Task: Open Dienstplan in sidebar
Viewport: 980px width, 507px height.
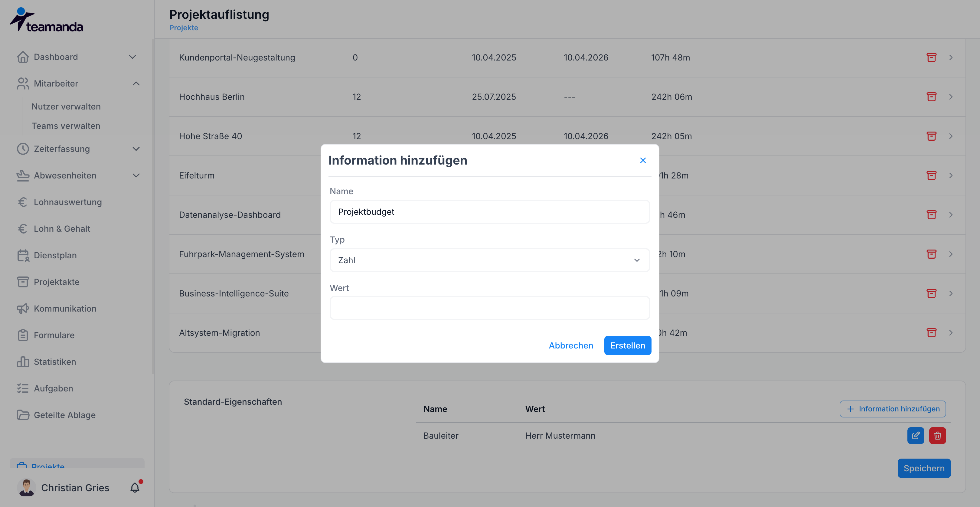Action: click(55, 255)
